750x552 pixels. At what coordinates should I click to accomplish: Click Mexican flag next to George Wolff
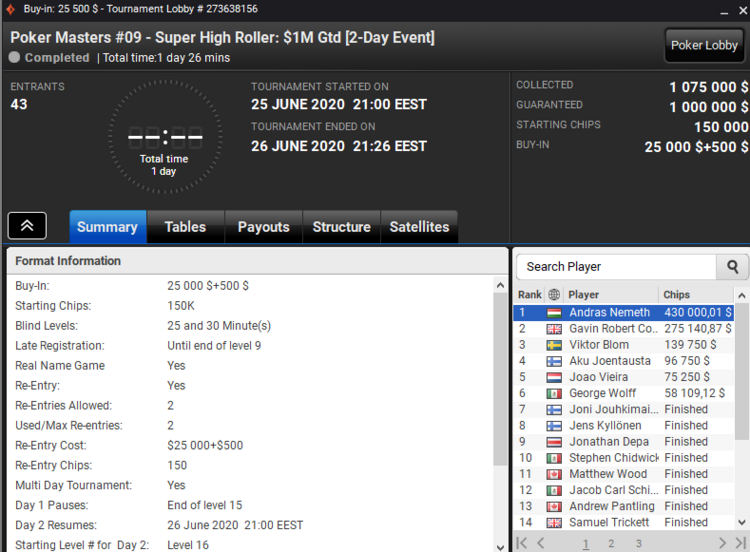point(554,394)
